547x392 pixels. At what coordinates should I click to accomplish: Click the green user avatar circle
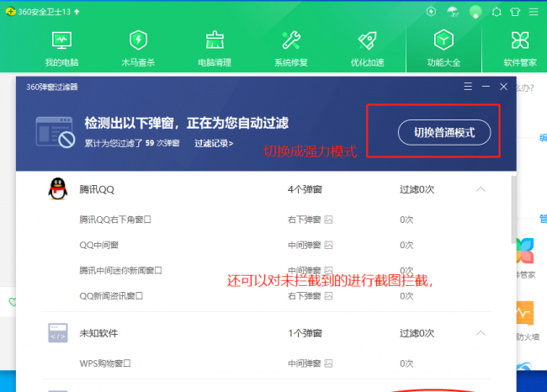pos(475,12)
